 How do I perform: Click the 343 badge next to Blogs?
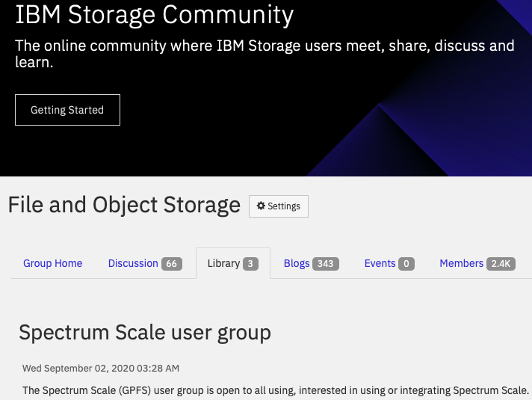click(326, 264)
